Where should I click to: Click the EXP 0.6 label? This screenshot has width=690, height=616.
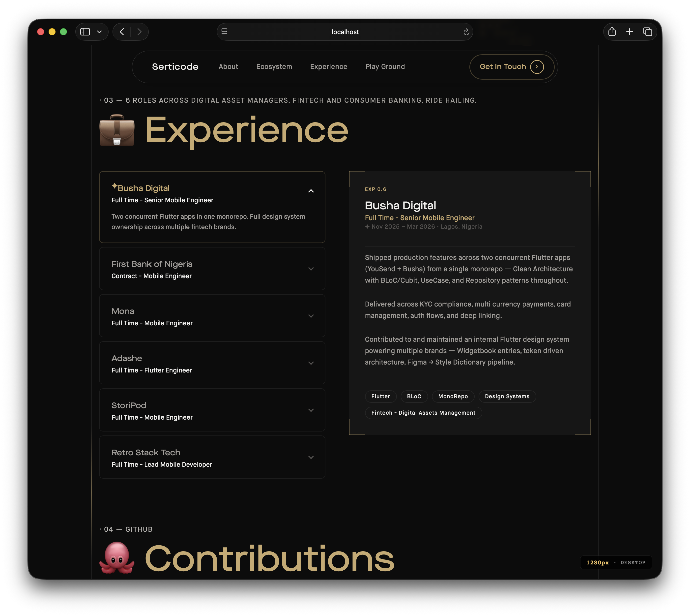click(x=375, y=189)
